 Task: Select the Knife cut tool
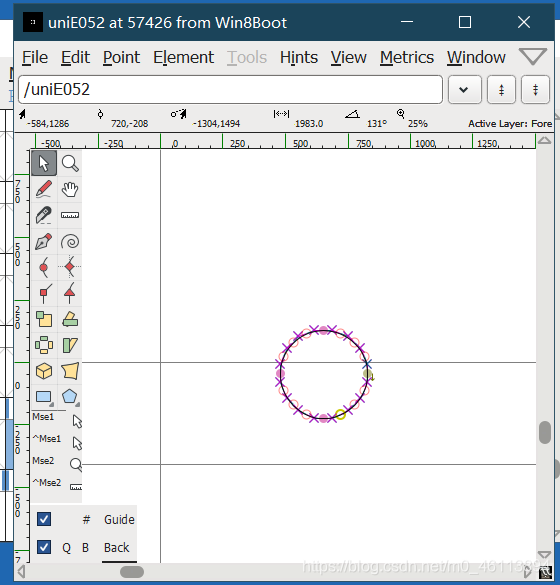pos(44,215)
